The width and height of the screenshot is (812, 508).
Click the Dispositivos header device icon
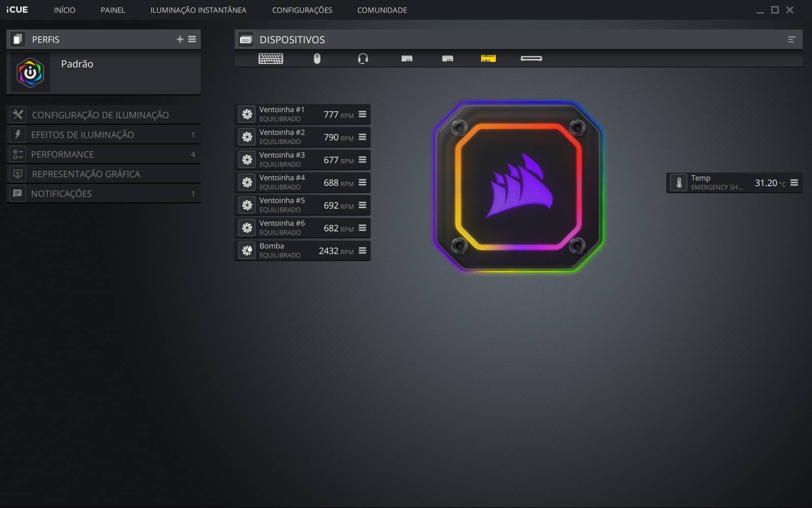click(x=246, y=39)
